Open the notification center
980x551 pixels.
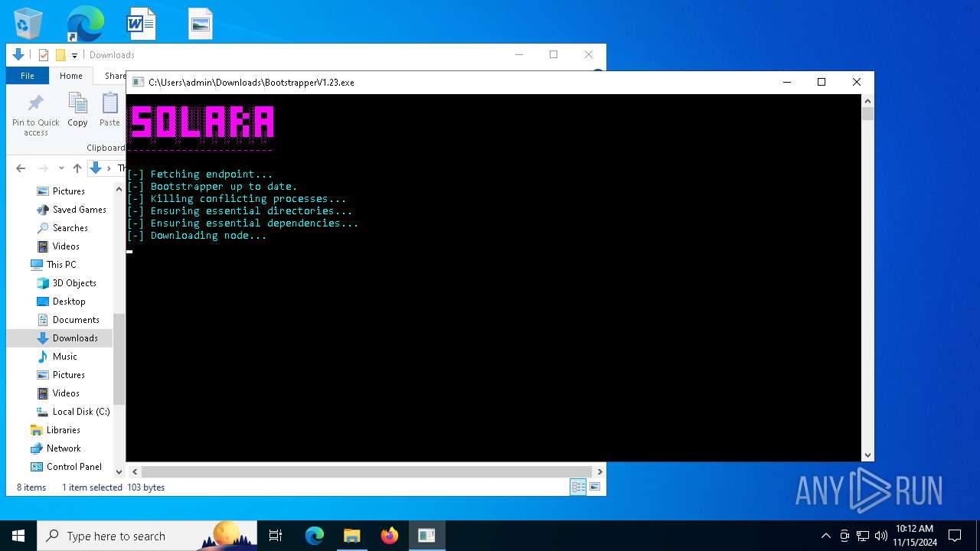pos(955,536)
